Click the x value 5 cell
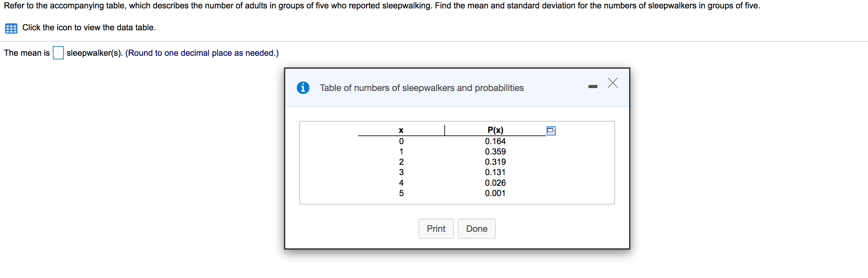Screen dimensions: 868x278 (401, 193)
